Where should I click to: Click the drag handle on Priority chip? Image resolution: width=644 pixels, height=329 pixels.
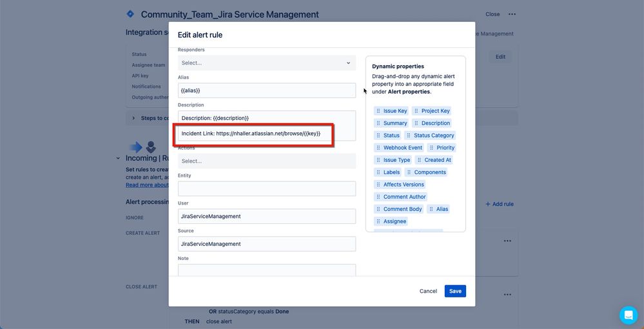[x=431, y=148]
